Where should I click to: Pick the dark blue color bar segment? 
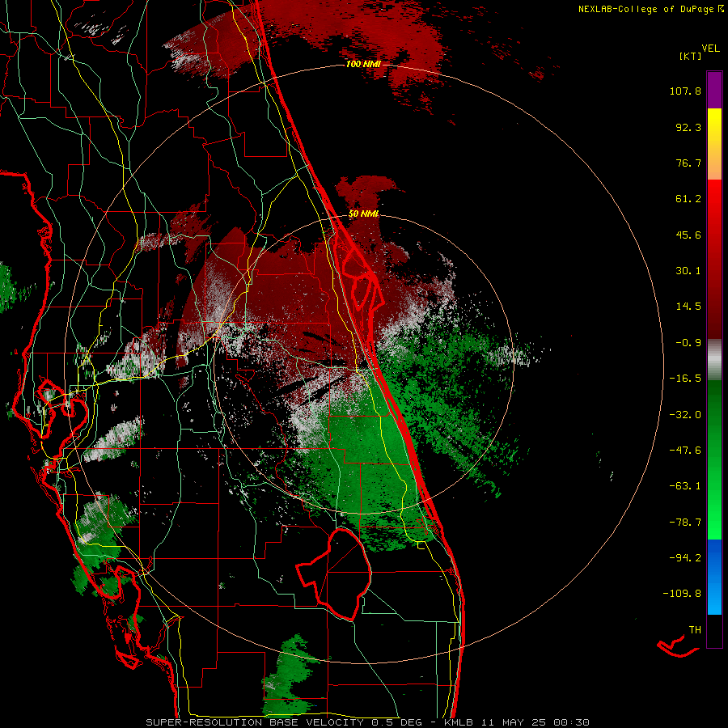714,557
